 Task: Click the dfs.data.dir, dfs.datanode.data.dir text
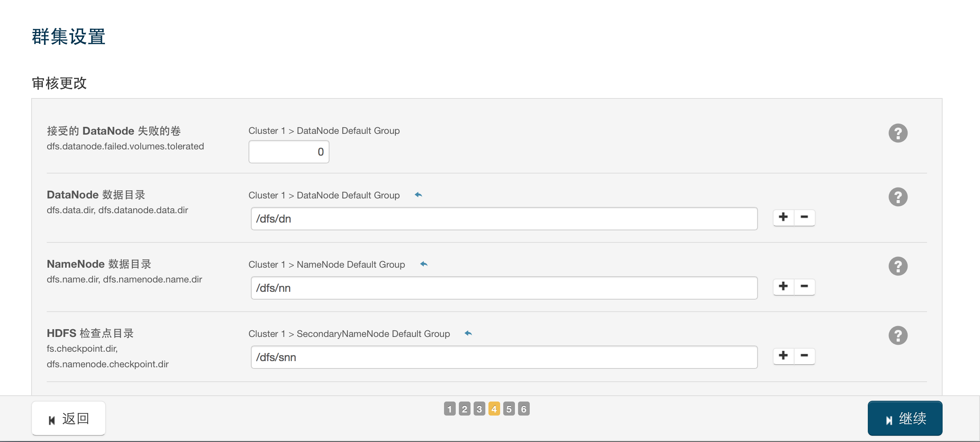coord(117,210)
